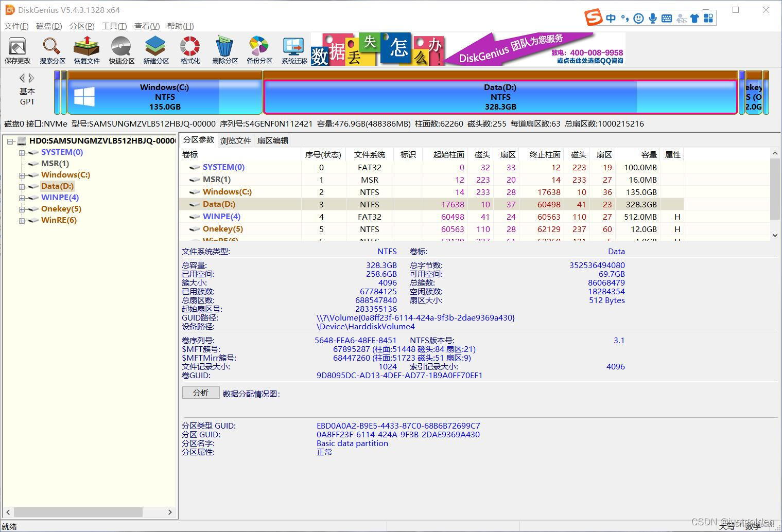Select the 格式化 format tool
Image resolution: width=782 pixels, height=532 pixels.
pyautogui.click(x=189, y=49)
